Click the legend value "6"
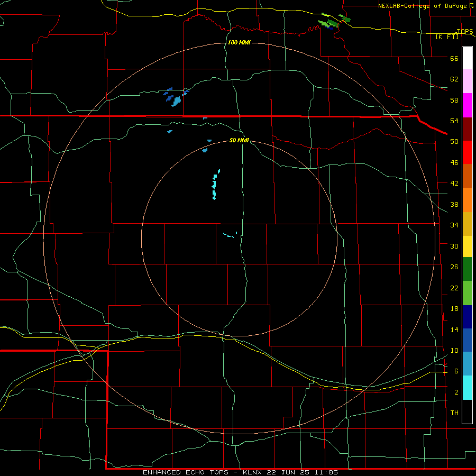Viewport: 476px width, 476px height. pos(456,371)
